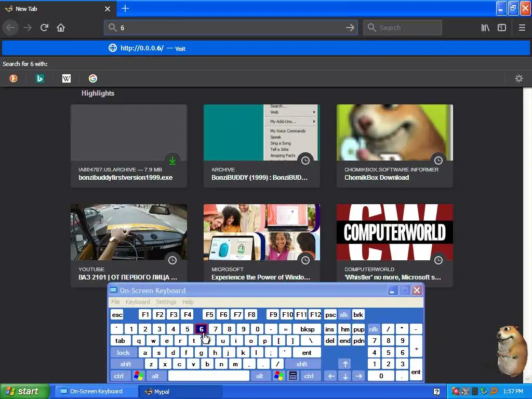This screenshot has height=399, width=532.
Task: Open the Keyboard menu
Action: [x=137, y=302]
